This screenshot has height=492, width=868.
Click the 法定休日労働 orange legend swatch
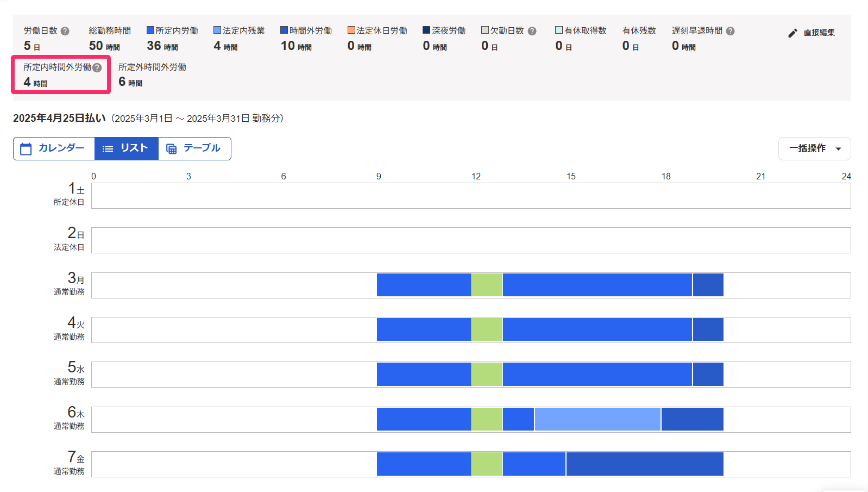pyautogui.click(x=351, y=30)
